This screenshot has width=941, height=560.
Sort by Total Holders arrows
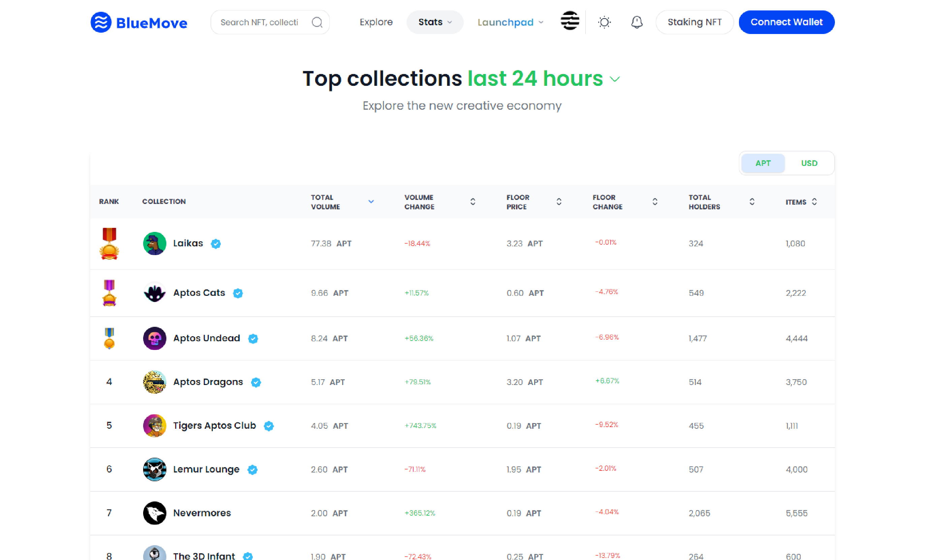click(x=752, y=202)
